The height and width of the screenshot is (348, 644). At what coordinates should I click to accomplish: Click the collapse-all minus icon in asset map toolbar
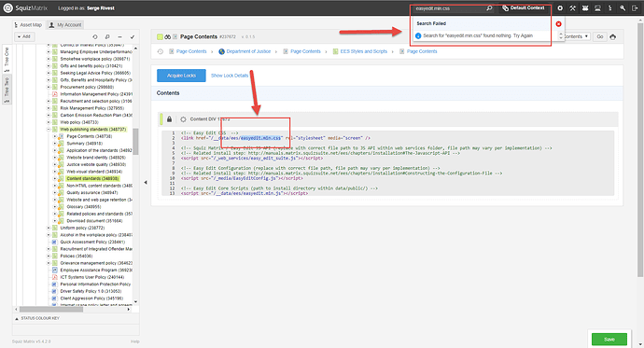(x=119, y=37)
